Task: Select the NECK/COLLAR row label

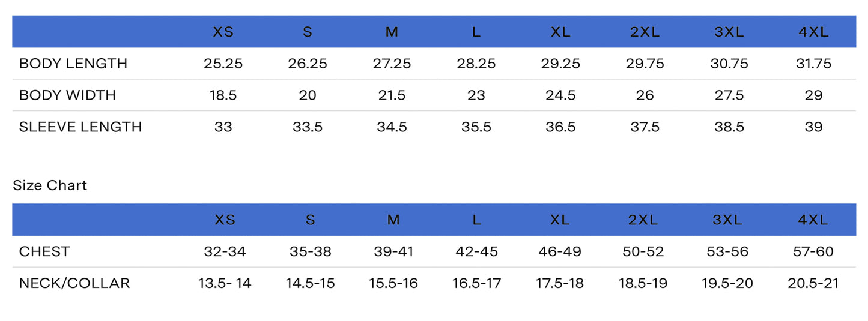Action: [74, 283]
